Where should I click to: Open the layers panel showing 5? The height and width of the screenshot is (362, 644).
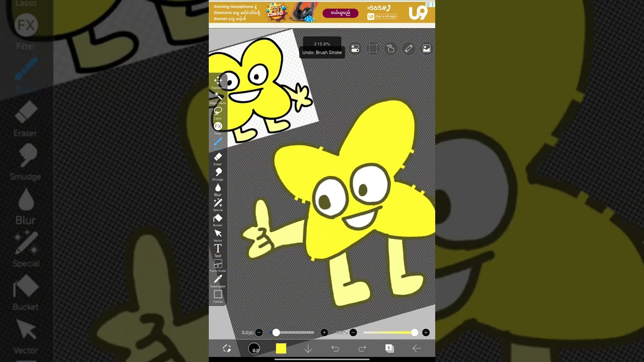tap(389, 348)
